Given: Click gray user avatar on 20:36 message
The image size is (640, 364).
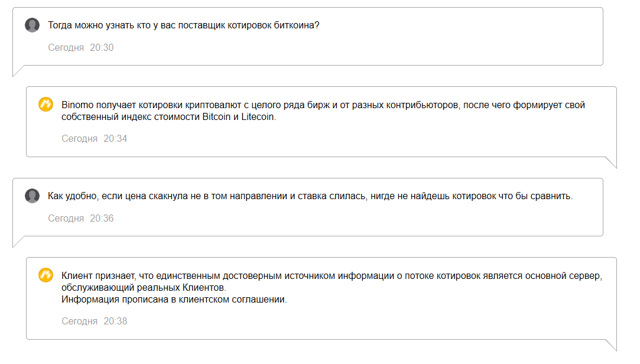Looking at the screenshot, I should (x=33, y=196).
